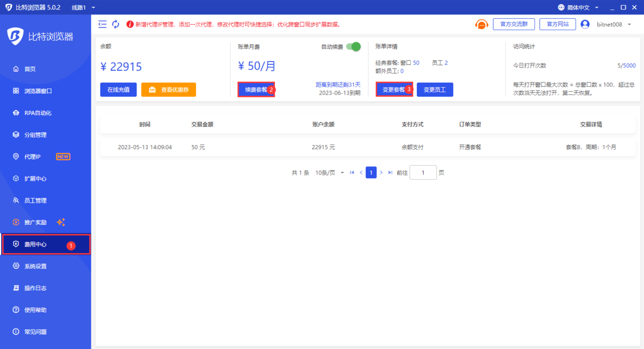
Task: Click the 前往 page number input field
Action: (x=423, y=172)
